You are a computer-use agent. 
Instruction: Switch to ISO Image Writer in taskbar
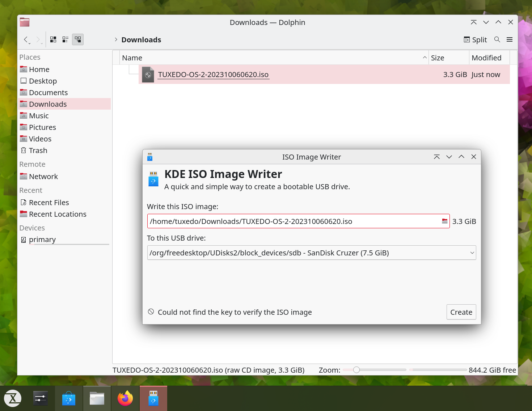pos(153,398)
